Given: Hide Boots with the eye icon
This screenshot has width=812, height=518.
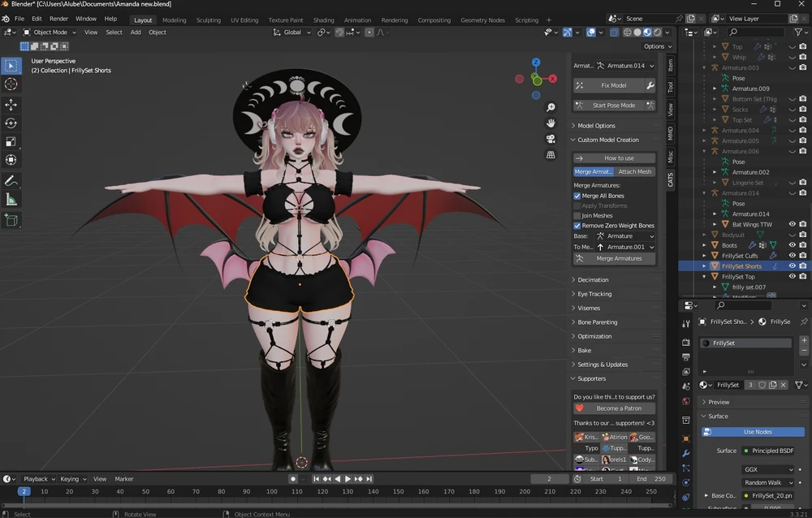Looking at the screenshot, I should pyautogui.click(x=792, y=245).
